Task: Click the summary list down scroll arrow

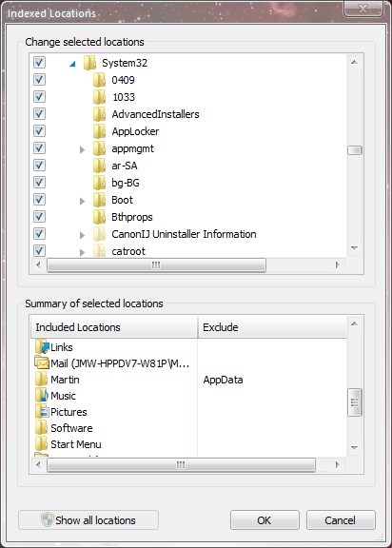Action: tap(354, 448)
